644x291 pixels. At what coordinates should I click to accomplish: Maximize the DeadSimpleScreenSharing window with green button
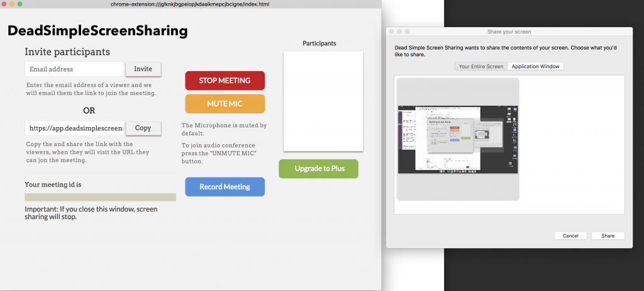[x=19, y=4]
